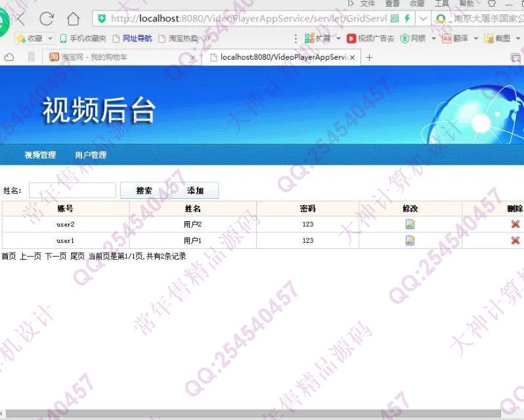The width and height of the screenshot is (524, 420).
Task: Reload the page with refresh icon
Action: (47, 18)
